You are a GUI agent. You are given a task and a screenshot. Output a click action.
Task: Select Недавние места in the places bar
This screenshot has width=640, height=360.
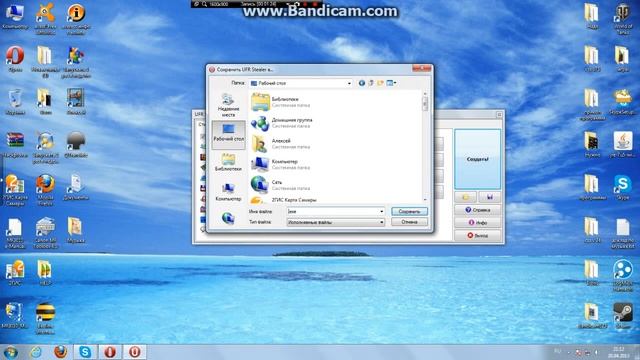coord(228,105)
